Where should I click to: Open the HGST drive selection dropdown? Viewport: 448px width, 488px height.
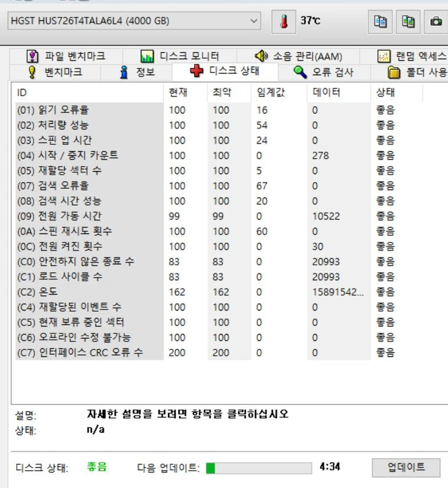click(134, 21)
